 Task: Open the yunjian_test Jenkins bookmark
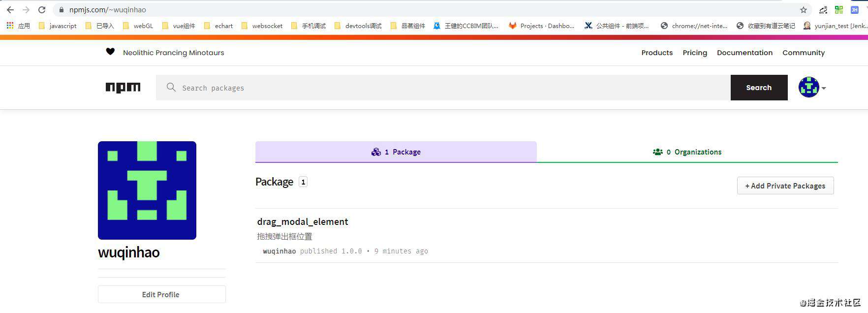point(835,26)
